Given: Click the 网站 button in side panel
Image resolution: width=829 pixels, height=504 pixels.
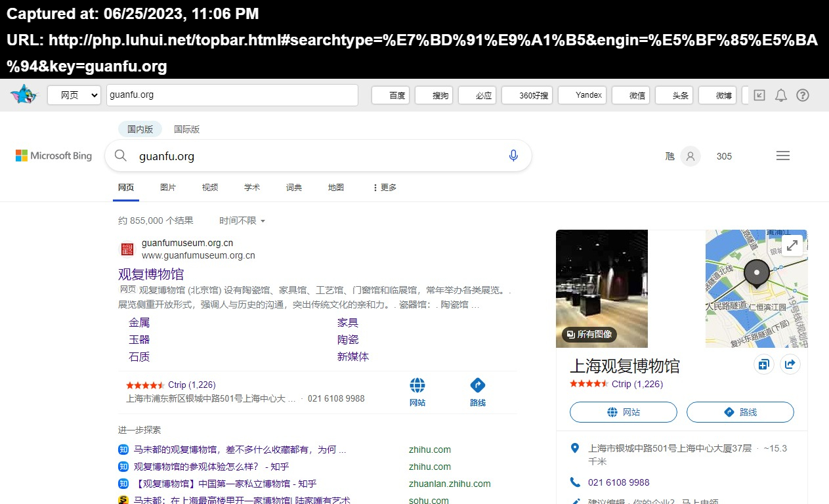Looking at the screenshot, I should click(624, 412).
